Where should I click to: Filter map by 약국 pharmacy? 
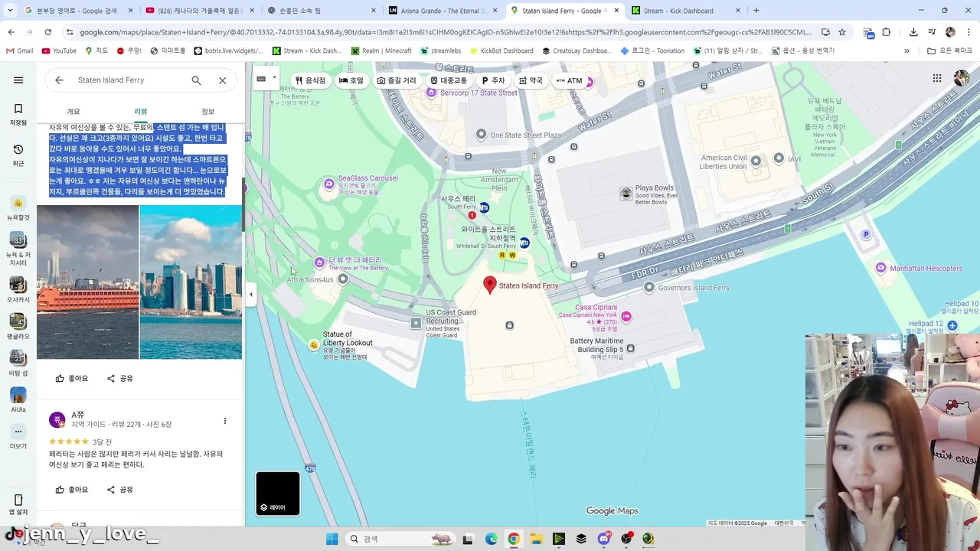(531, 80)
